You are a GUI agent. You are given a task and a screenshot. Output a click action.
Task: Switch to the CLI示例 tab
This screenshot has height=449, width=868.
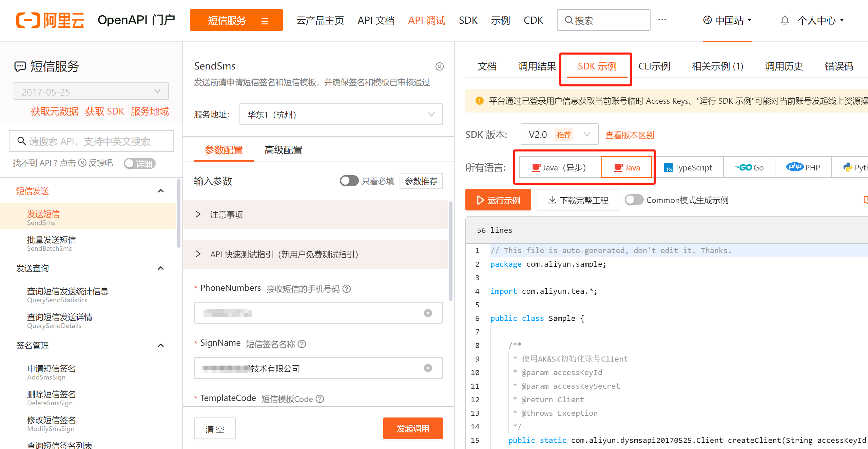pyautogui.click(x=654, y=66)
